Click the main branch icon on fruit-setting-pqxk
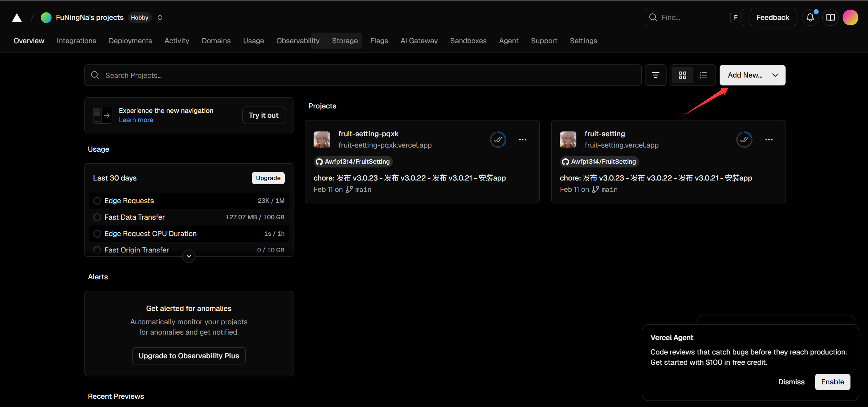The height and width of the screenshot is (407, 868). click(x=349, y=189)
